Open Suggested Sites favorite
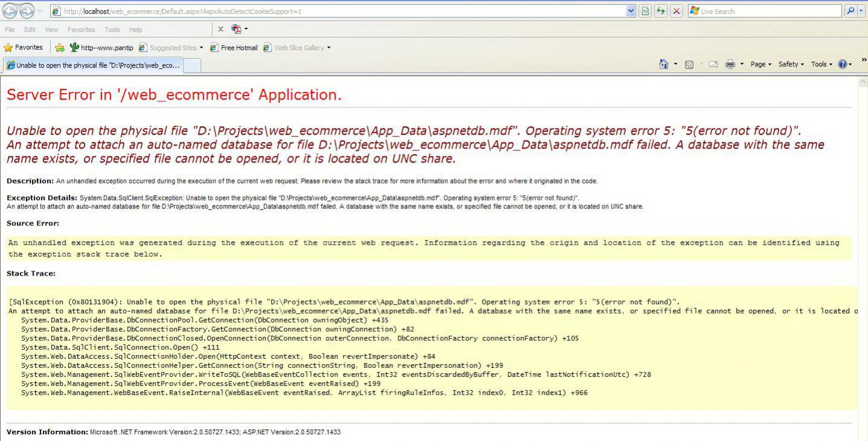 168,48
